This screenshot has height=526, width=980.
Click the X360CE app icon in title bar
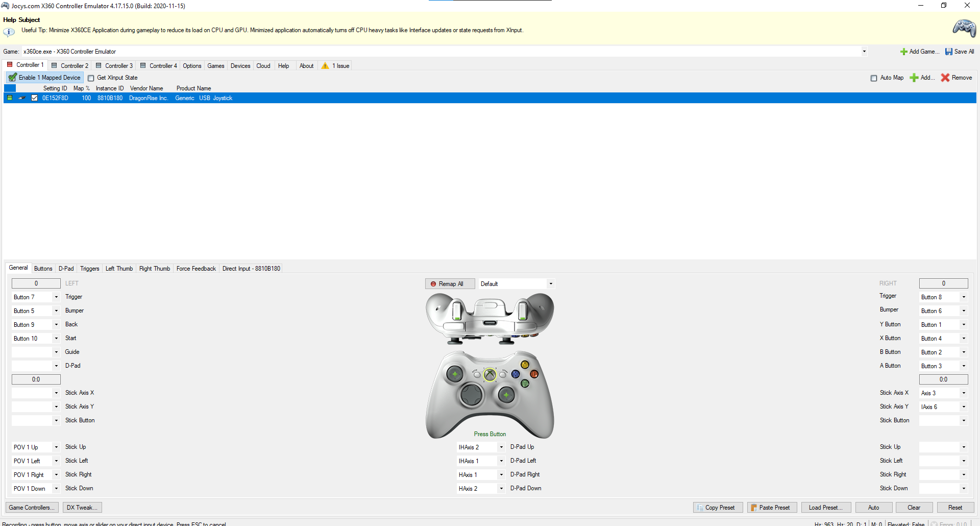(x=5, y=6)
